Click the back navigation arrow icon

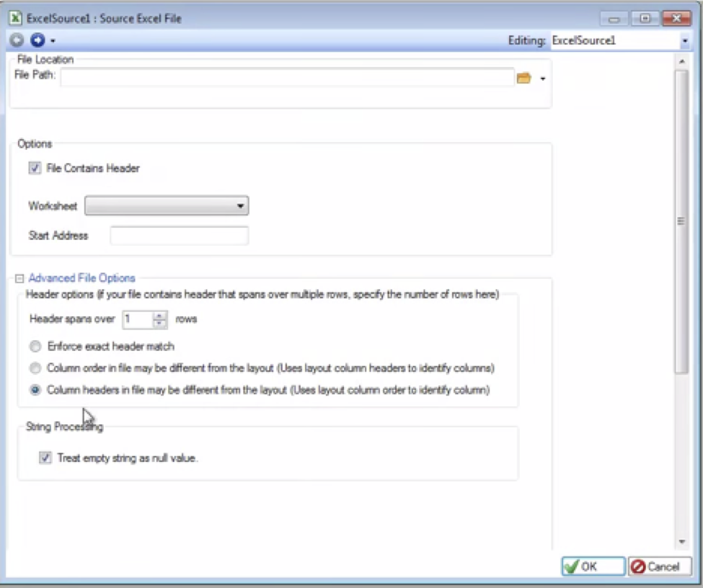click(x=17, y=40)
